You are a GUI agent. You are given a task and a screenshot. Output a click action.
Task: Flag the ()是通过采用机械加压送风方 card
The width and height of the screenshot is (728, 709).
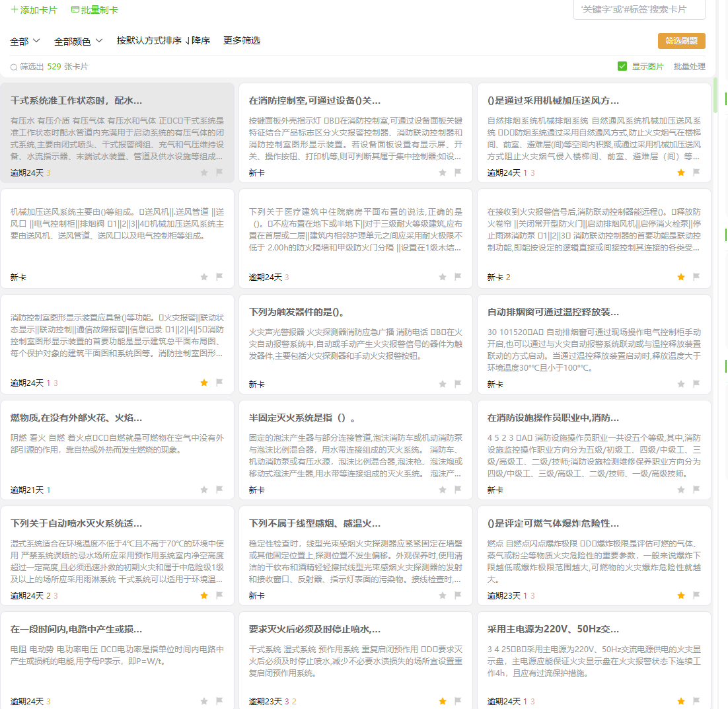(x=696, y=172)
